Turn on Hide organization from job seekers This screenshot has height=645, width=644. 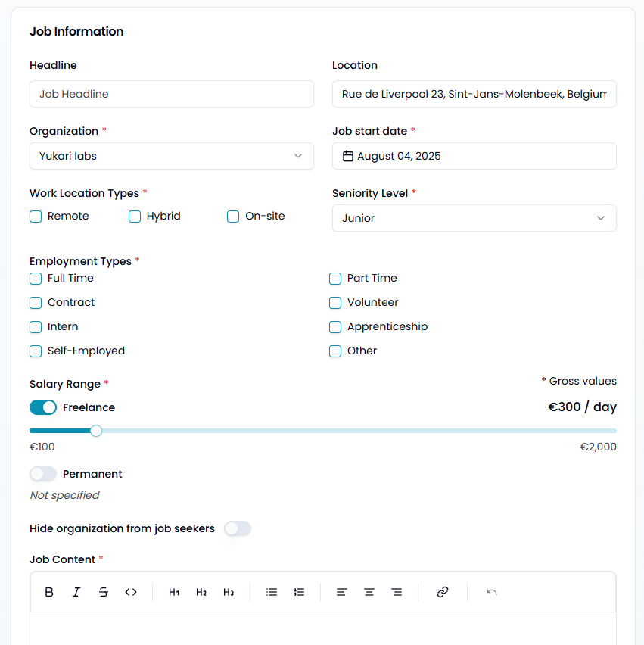pyautogui.click(x=238, y=528)
